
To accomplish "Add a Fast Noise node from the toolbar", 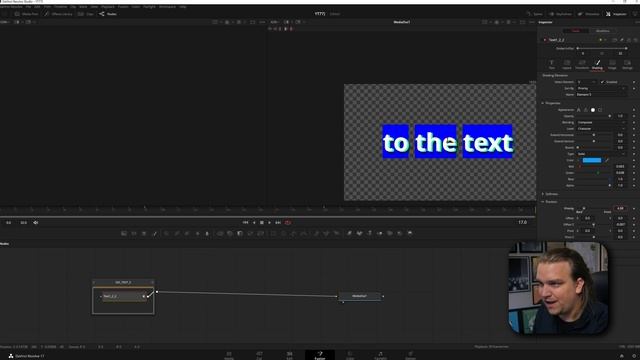I will tap(134, 233).
